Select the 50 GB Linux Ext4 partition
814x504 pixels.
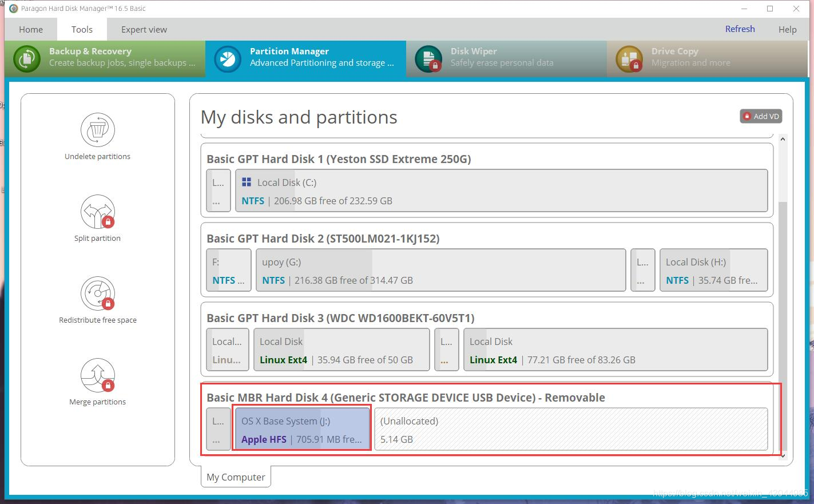tap(342, 350)
